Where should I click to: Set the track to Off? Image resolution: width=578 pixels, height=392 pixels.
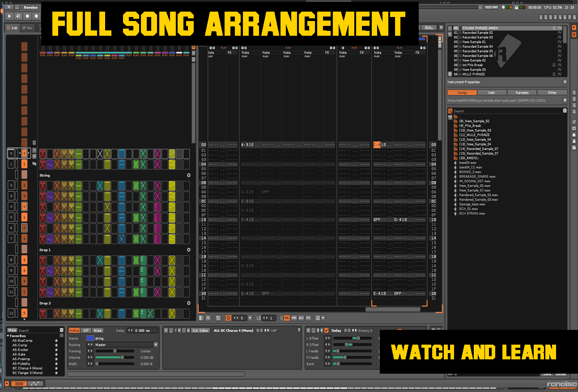point(86,331)
